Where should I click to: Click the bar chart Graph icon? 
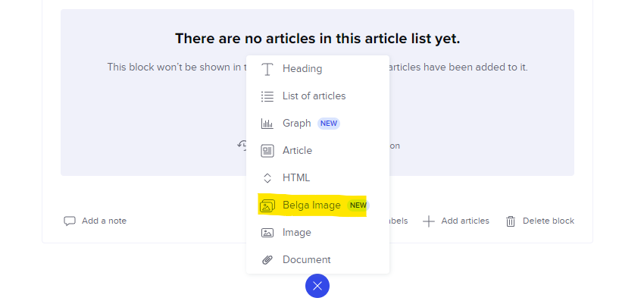[267, 124]
